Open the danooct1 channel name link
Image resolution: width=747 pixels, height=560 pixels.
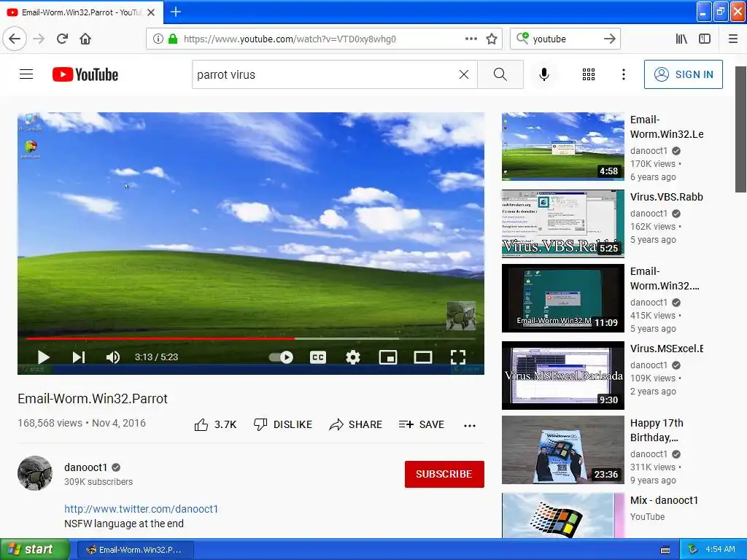click(x=86, y=467)
